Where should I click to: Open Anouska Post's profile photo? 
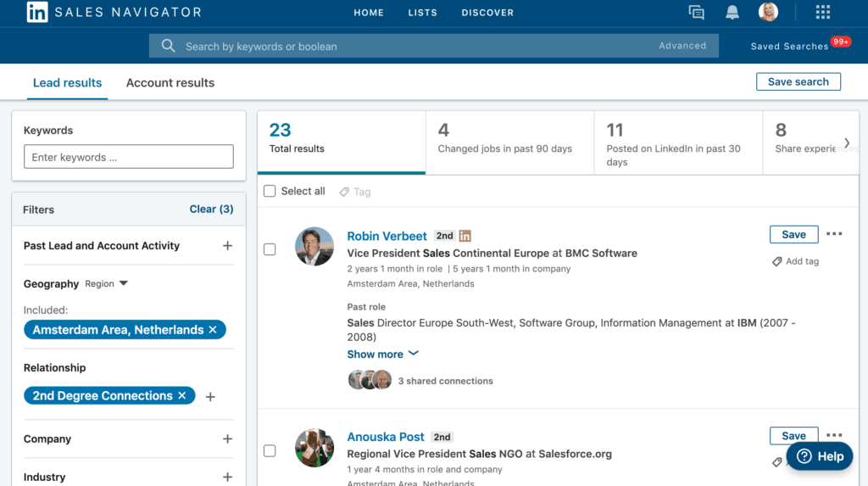coord(314,447)
